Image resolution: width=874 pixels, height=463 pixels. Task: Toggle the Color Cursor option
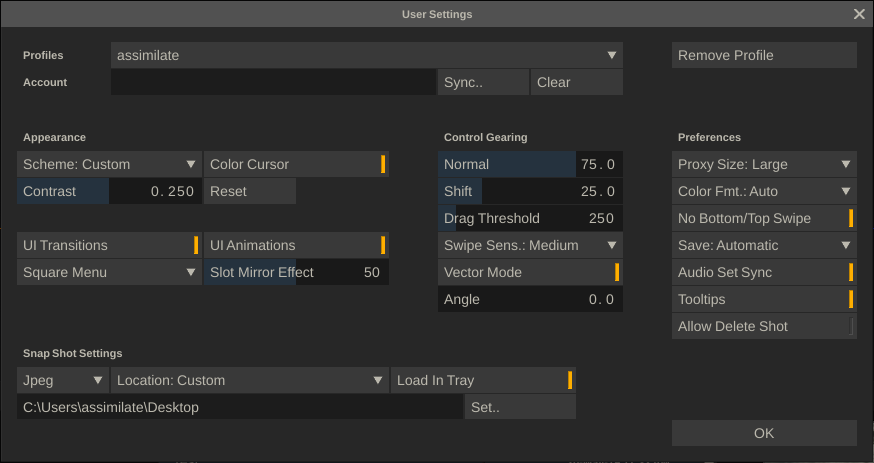pos(296,164)
